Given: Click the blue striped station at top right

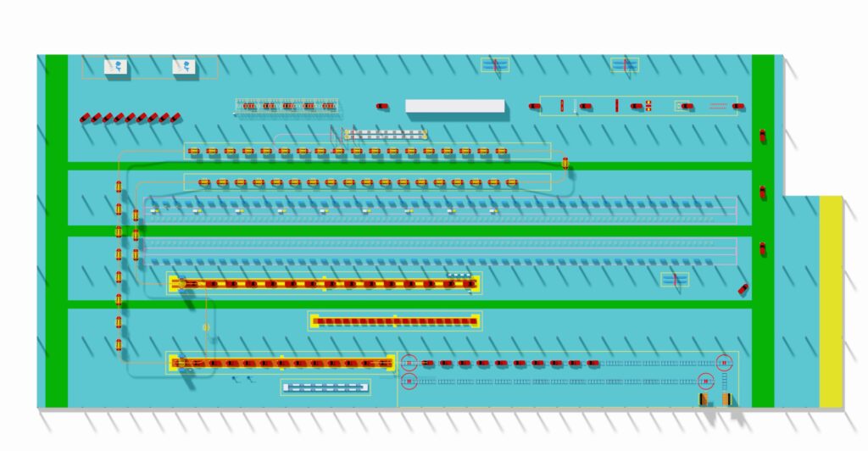Looking at the screenshot, I should pos(625,64).
